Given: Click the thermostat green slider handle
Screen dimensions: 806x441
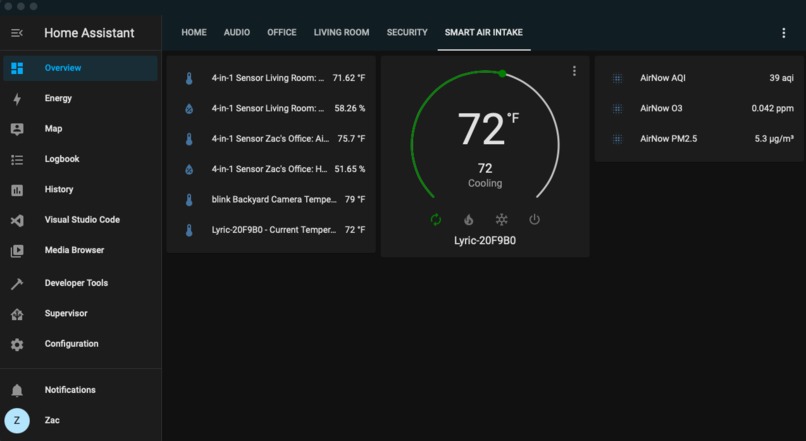Looking at the screenshot, I should (x=502, y=74).
